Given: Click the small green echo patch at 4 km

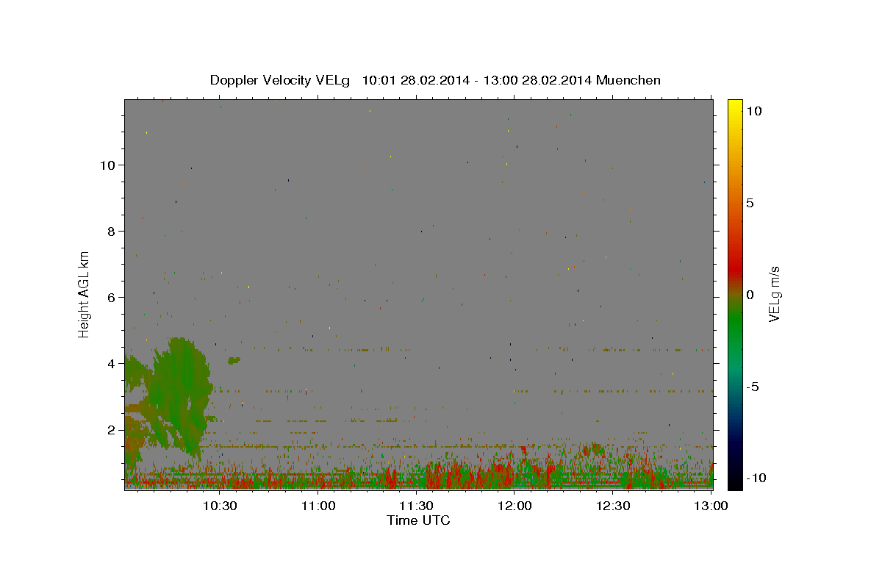Looking at the screenshot, I should click(234, 360).
